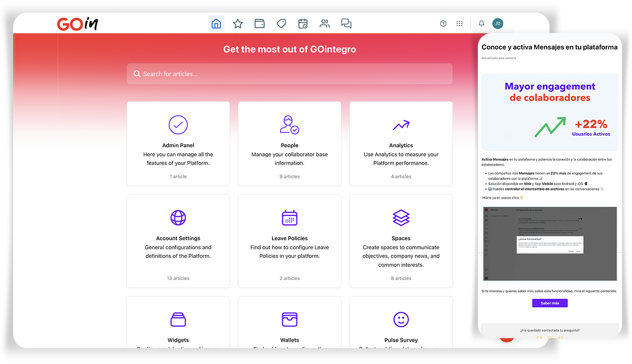
Task: Open the wallet icon in top navigation
Action: [260, 24]
